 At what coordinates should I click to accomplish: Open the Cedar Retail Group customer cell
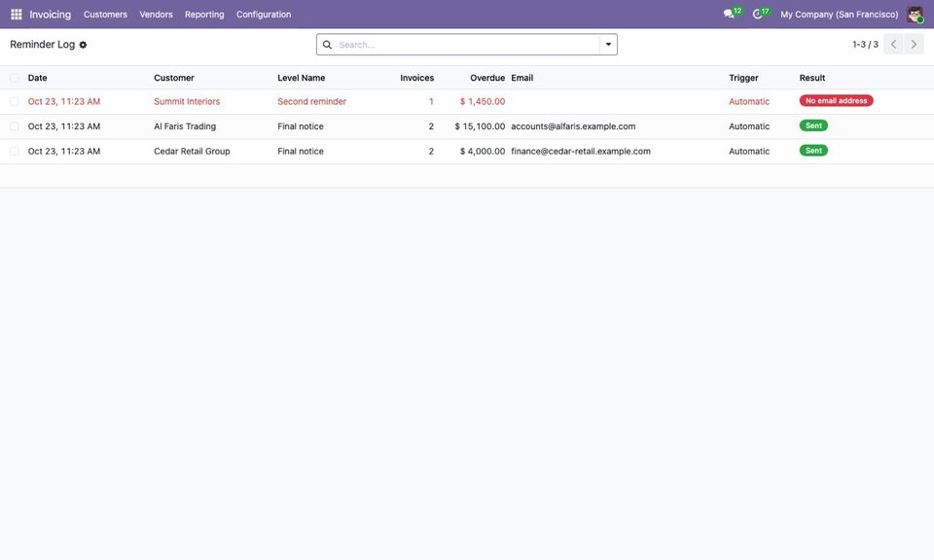tap(192, 151)
